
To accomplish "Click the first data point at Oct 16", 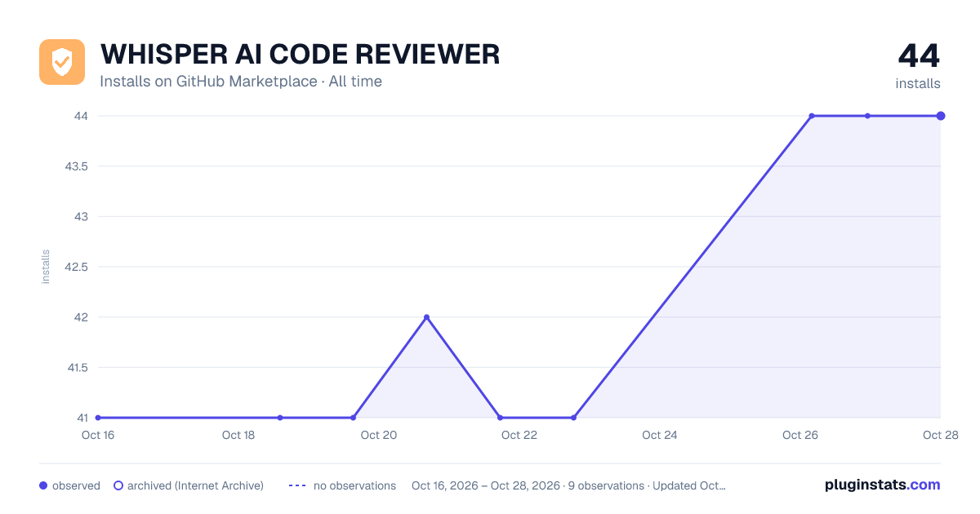I will (x=98, y=418).
